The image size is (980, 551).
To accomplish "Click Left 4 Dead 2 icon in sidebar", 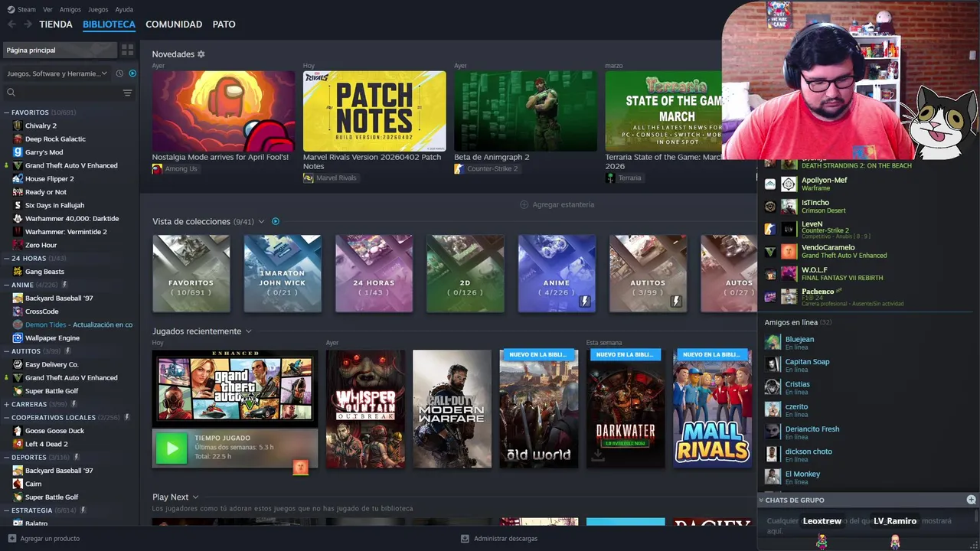I will (18, 444).
